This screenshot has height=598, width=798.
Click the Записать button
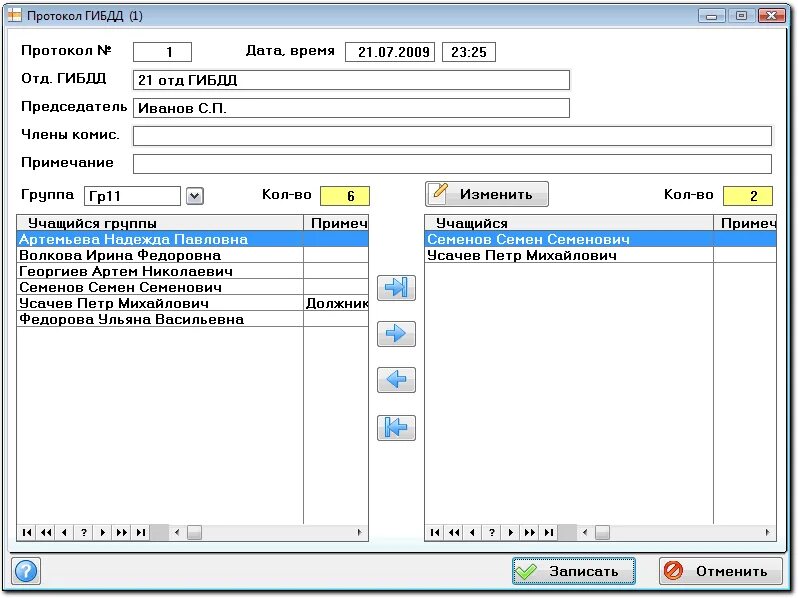574,571
